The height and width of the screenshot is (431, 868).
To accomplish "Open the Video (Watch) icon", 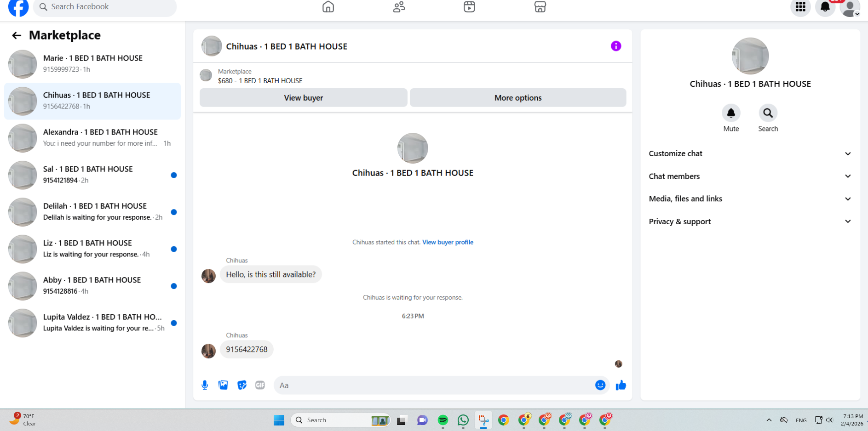I will [x=469, y=7].
